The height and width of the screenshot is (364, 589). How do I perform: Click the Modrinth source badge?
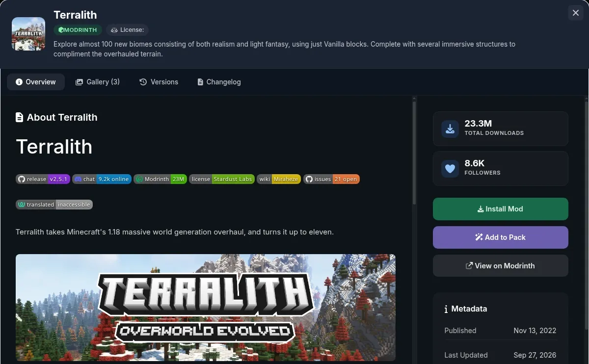click(x=78, y=30)
